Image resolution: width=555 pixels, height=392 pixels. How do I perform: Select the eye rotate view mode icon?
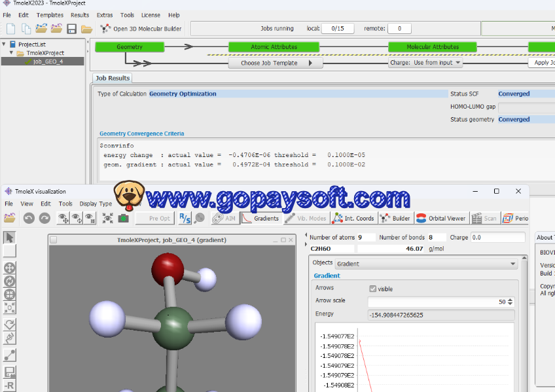coord(77,219)
